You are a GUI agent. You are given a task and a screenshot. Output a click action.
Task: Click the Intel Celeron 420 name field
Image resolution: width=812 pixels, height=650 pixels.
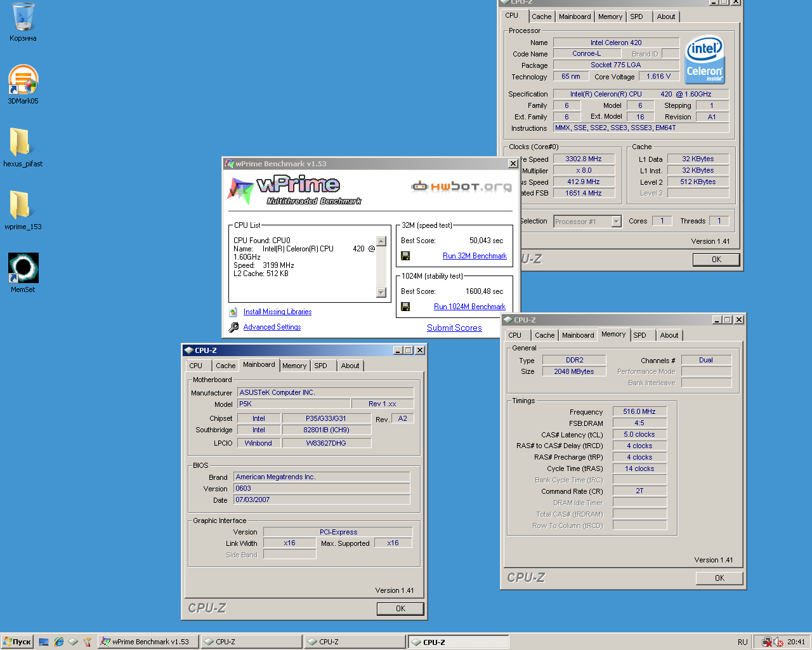[x=616, y=43]
